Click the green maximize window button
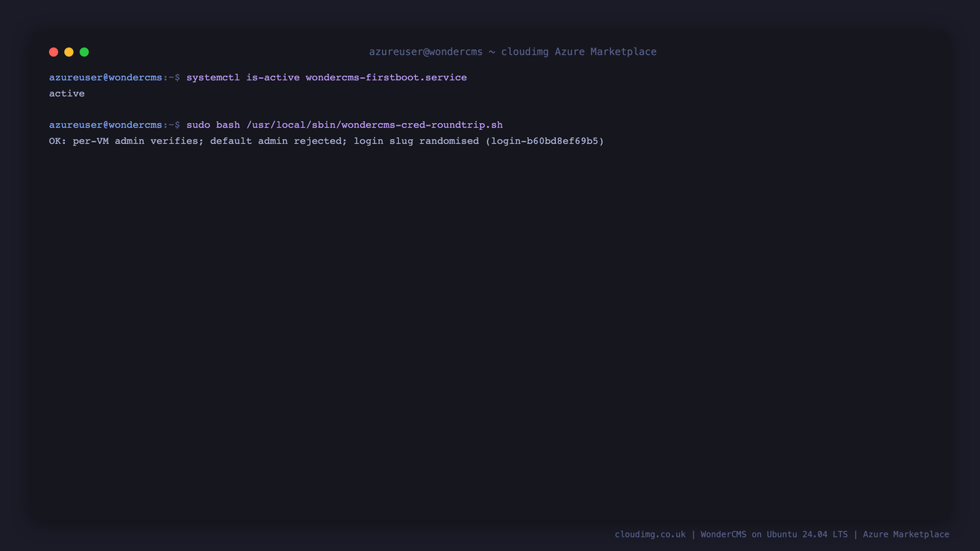Image resolution: width=980 pixels, height=551 pixels. pos(84,52)
